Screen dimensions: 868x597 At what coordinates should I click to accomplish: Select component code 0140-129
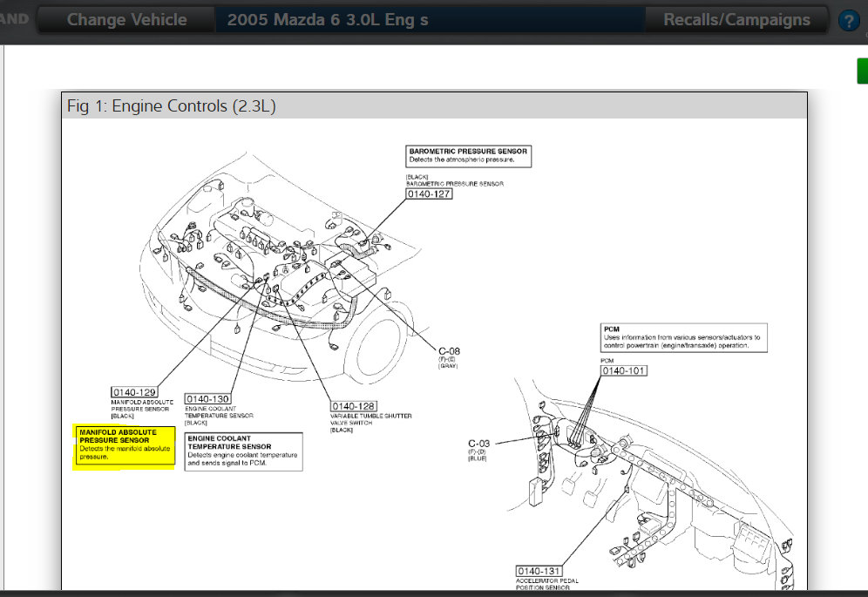(x=134, y=392)
